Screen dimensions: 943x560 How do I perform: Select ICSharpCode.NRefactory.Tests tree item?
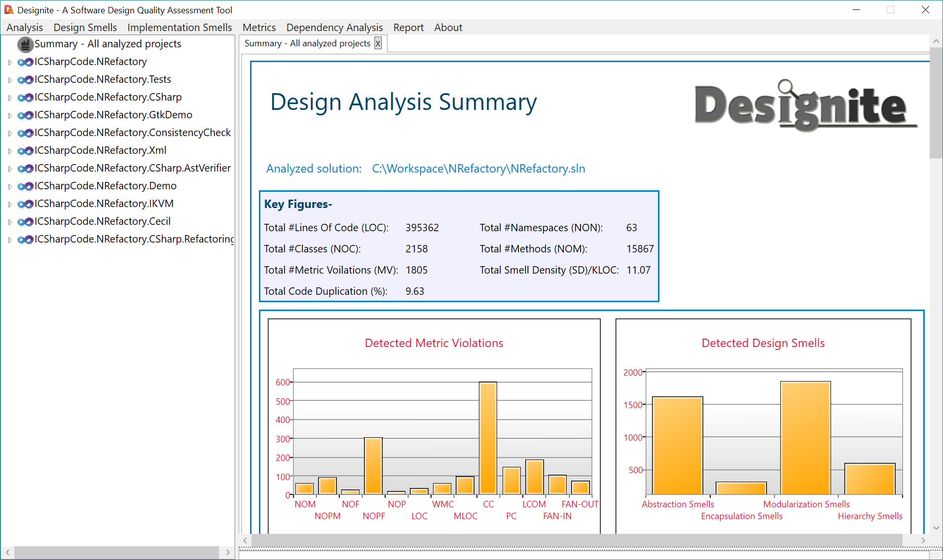coord(103,79)
